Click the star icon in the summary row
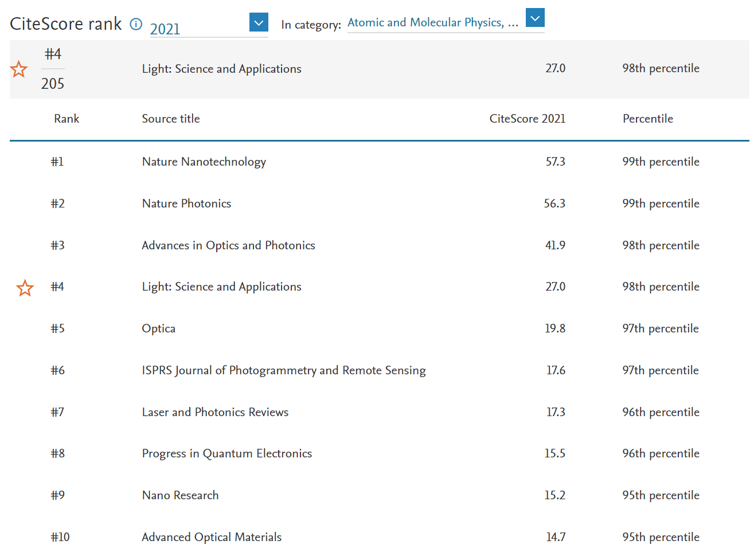 tap(19, 69)
